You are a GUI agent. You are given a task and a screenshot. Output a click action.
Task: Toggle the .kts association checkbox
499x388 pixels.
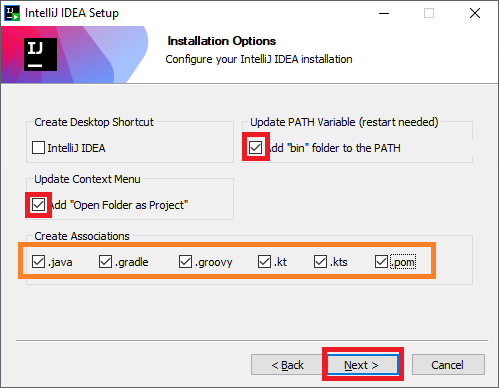[x=320, y=262]
